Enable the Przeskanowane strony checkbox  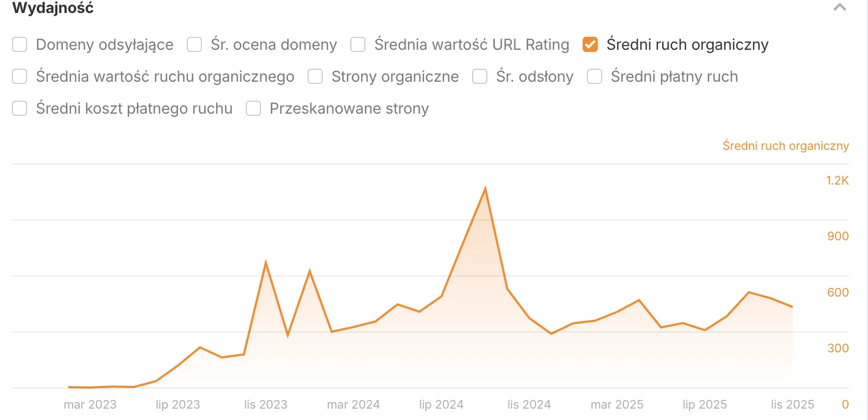pos(253,108)
